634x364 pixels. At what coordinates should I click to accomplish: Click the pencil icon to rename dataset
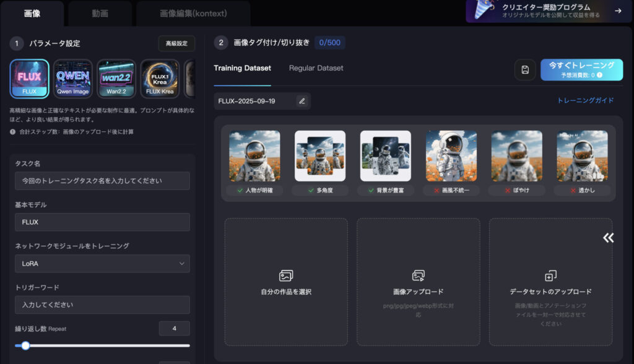[x=302, y=101]
